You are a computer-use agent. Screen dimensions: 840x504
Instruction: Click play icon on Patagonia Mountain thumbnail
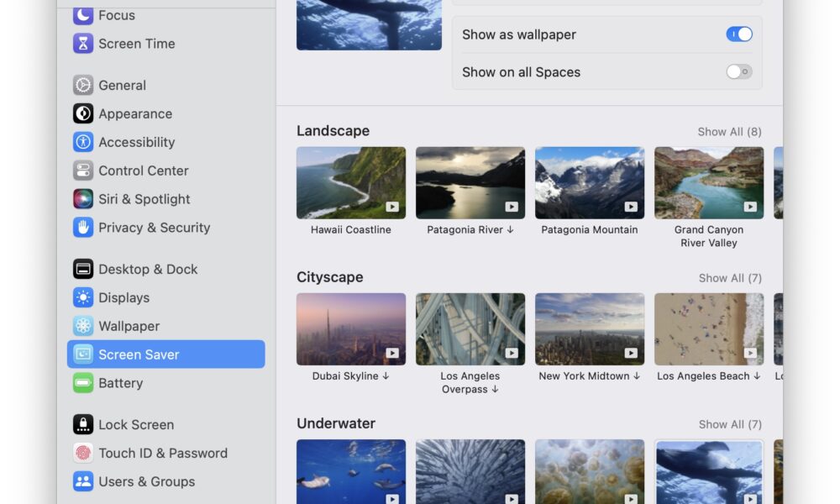[x=631, y=207]
